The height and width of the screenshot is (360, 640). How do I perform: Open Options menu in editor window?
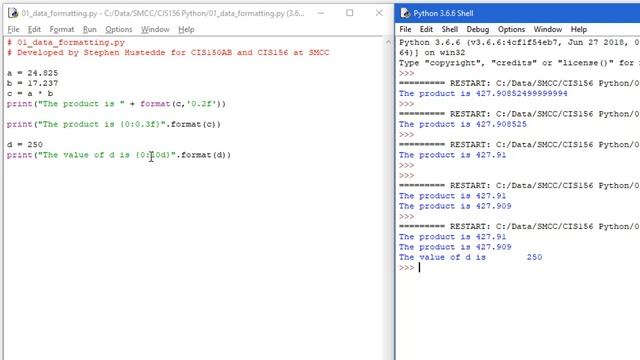click(x=119, y=29)
